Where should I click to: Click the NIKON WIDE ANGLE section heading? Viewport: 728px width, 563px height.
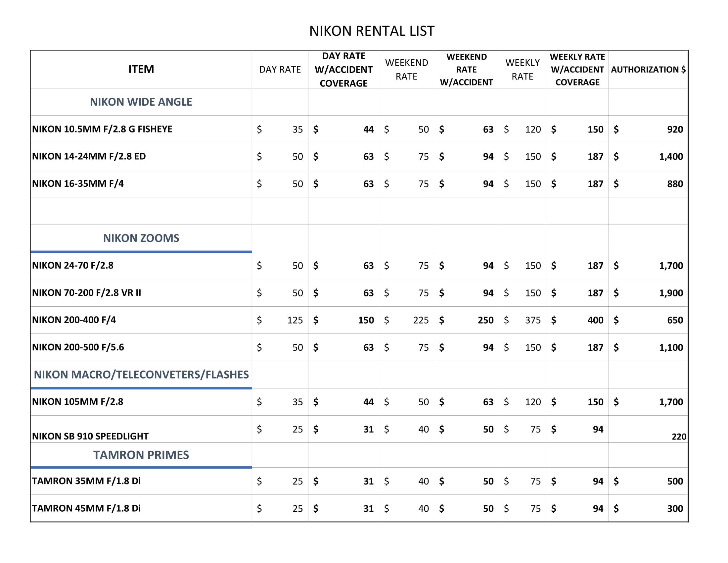tap(141, 102)
